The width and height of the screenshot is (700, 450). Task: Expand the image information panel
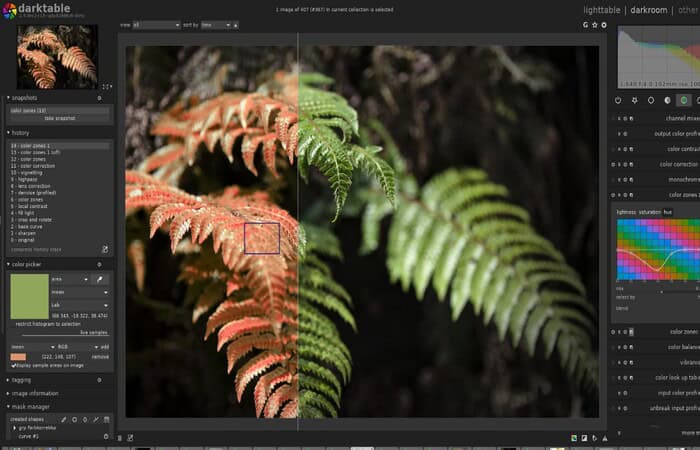coord(8,393)
